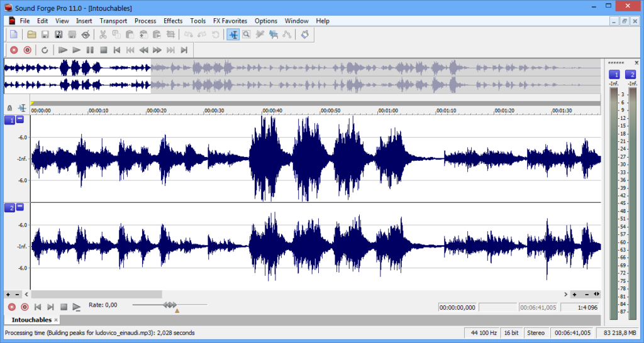
Task: Click Record button in top transport toolbar
Action: 14,50
